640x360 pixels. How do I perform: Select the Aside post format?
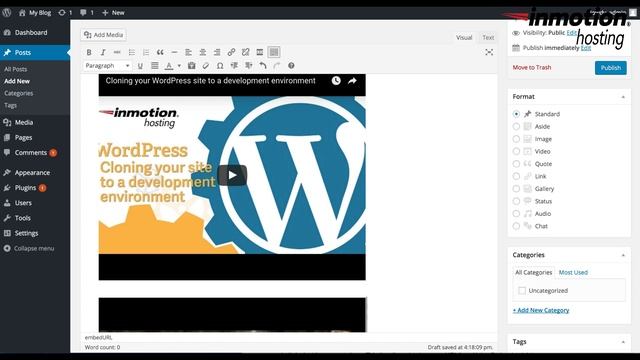(516, 127)
